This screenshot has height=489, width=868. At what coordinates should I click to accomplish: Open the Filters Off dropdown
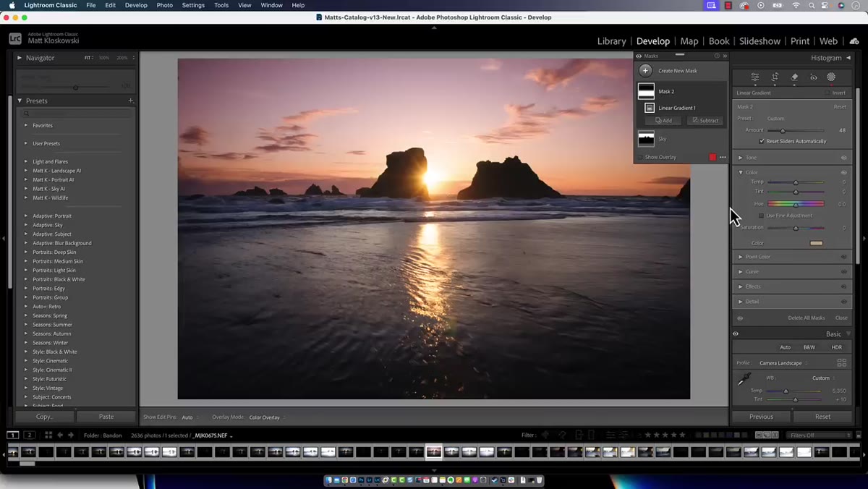pos(820,435)
